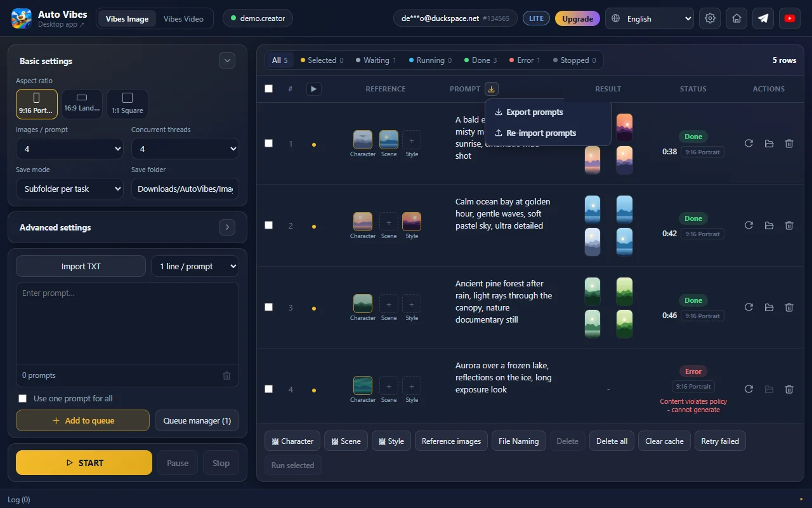The image size is (812, 508).
Task: Check the checkbox for row 3
Action: coord(268,307)
